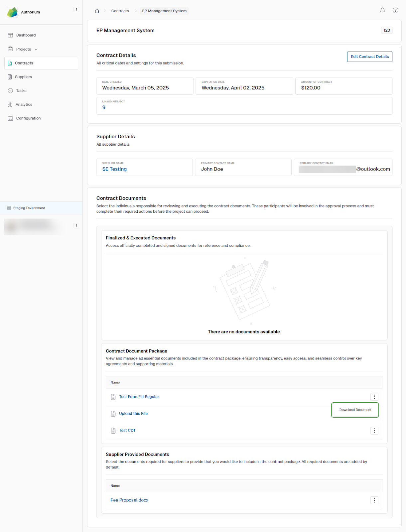
Task: Click the home icon in breadcrumb
Action: [97, 11]
